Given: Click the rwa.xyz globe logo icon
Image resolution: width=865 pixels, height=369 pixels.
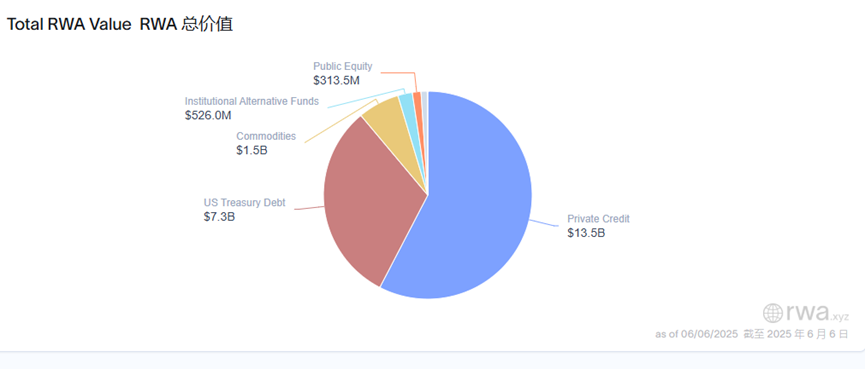Looking at the screenshot, I should 773,313.
